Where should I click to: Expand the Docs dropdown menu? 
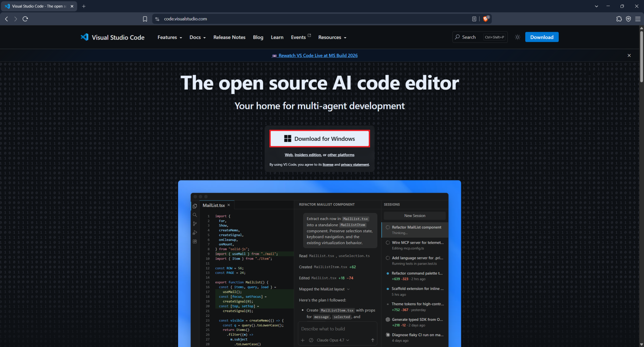click(198, 37)
